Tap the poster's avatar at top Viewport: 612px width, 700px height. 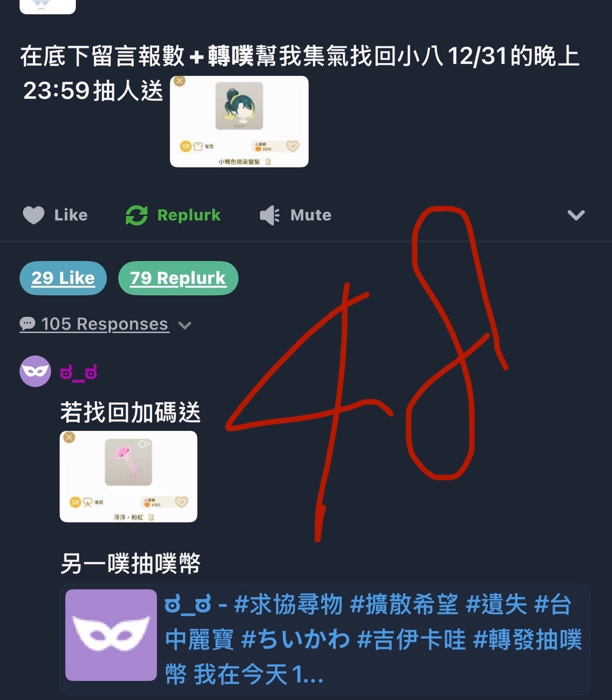point(48,7)
